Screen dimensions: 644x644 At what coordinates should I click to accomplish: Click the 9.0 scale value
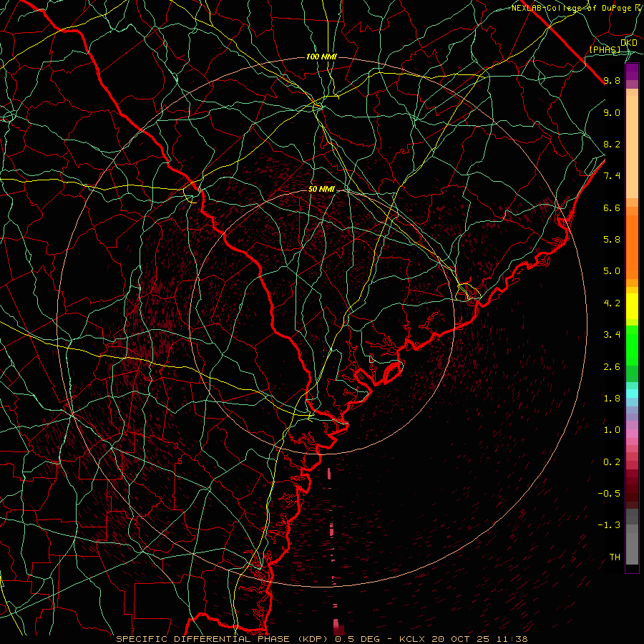[612, 112]
